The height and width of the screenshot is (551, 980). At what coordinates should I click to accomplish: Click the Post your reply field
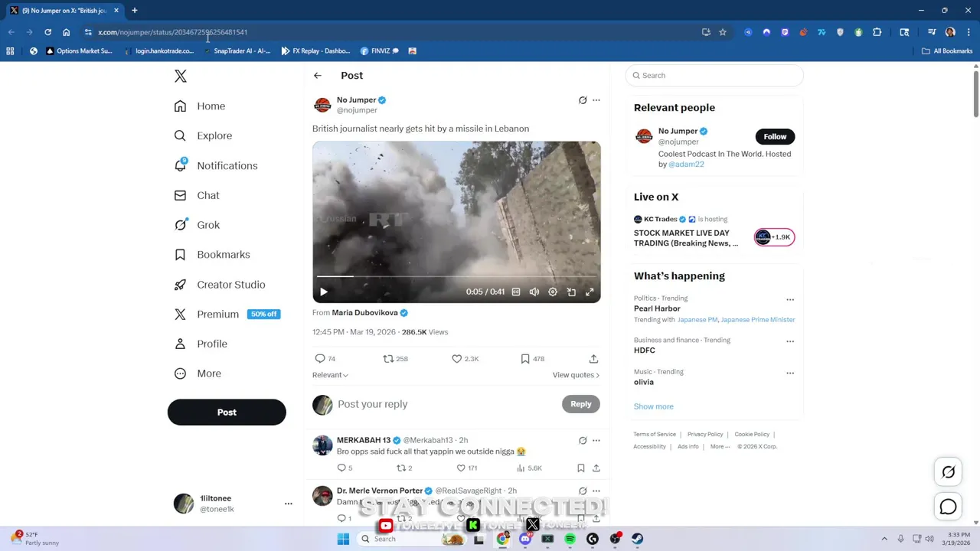point(446,404)
